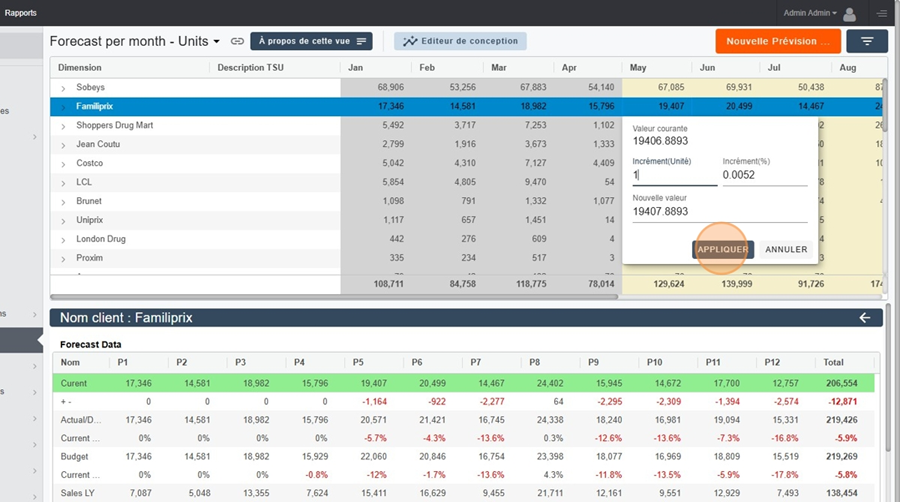
Task: Cancel the edit with ANNULER
Action: tap(786, 250)
